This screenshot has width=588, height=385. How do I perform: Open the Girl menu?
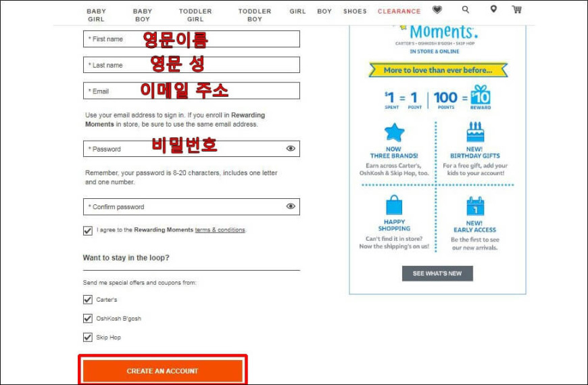pos(298,12)
